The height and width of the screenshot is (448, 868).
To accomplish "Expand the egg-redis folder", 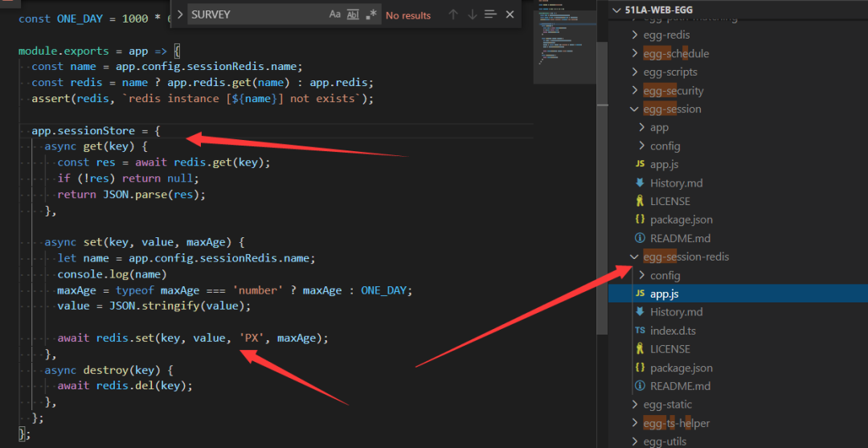I will click(666, 35).
